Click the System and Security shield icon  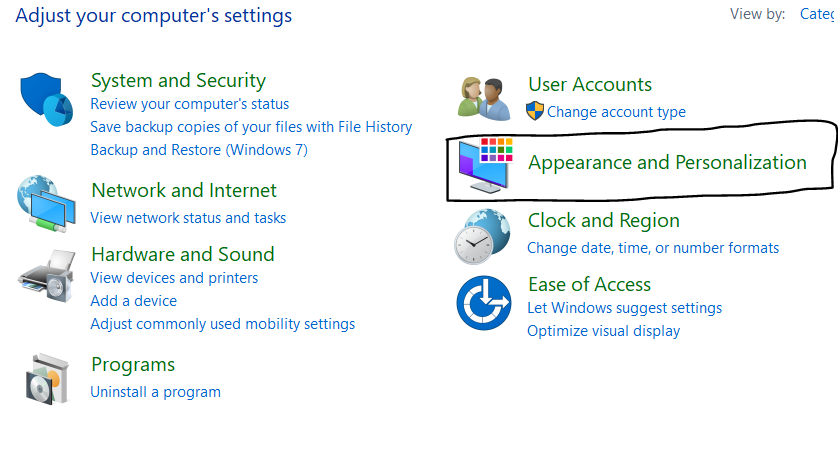coord(47,98)
